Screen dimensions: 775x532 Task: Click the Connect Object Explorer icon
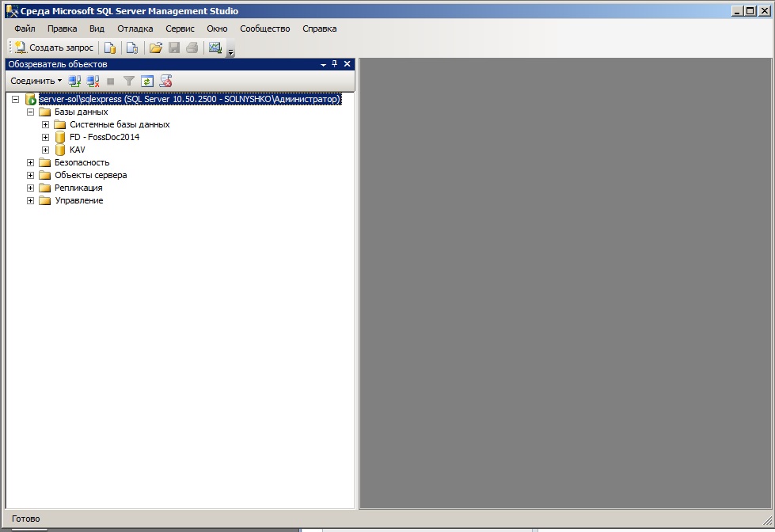click(x=75, y=81)
